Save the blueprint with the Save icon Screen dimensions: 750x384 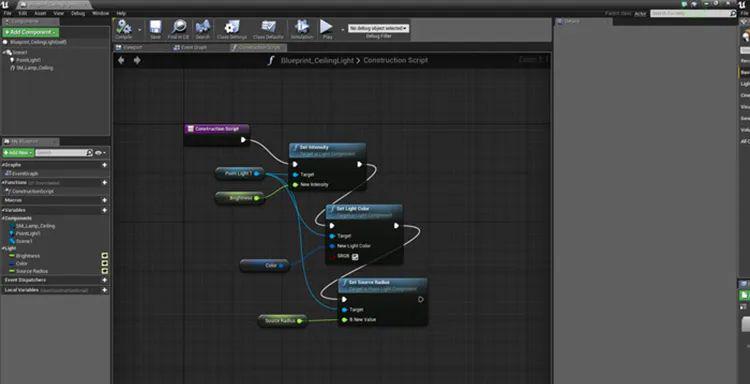[155, 29]
